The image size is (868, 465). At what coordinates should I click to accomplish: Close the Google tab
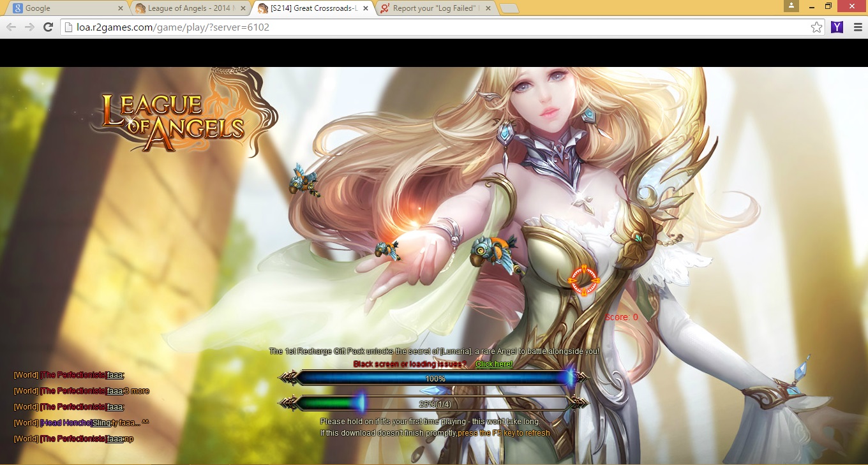pyautogui.click(x=121, y=8)
